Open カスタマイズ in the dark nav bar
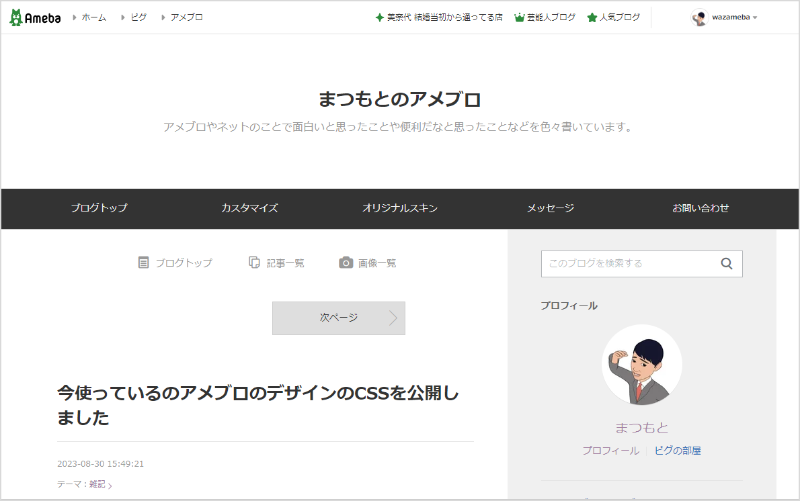800x501 pixels. click(249, 208)
